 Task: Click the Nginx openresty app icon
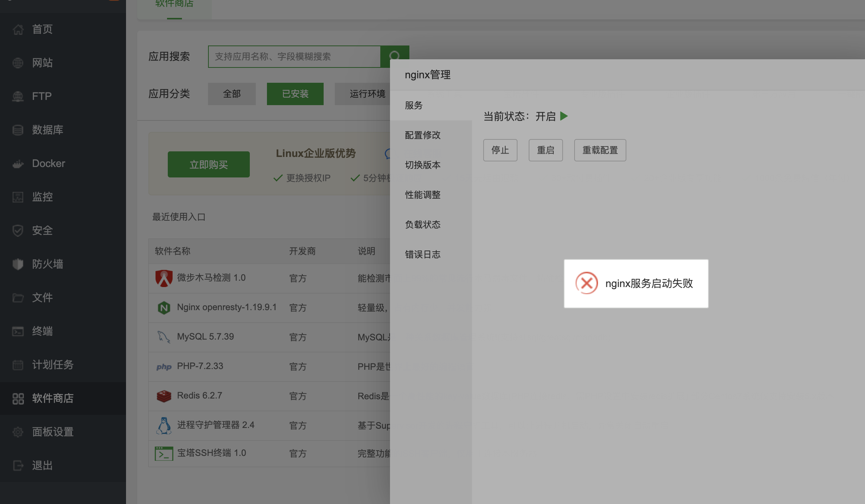coord(164,307)
